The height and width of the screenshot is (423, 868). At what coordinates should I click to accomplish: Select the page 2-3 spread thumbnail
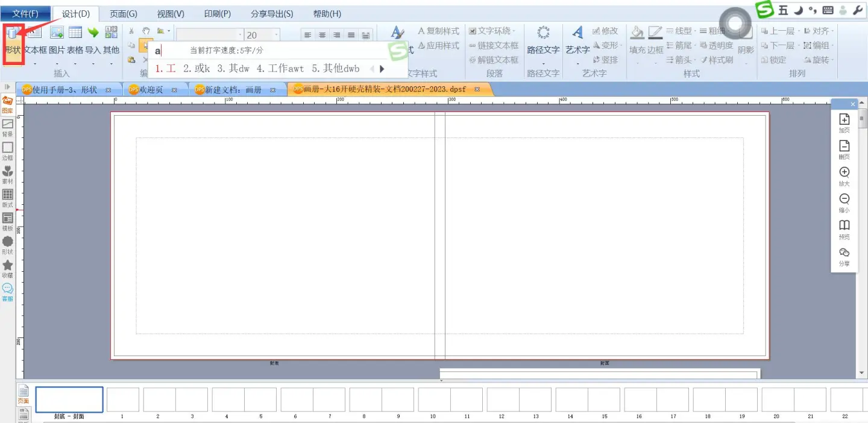175,399
